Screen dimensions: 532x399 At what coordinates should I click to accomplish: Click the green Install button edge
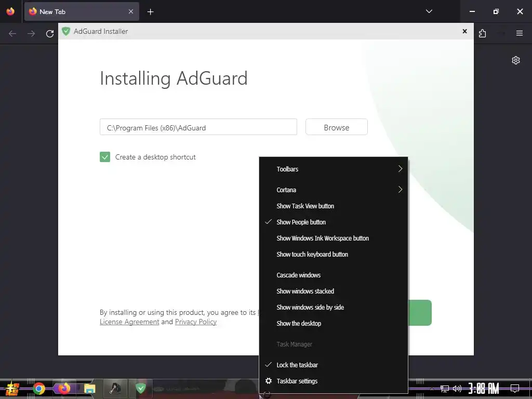tap(420, 312)
